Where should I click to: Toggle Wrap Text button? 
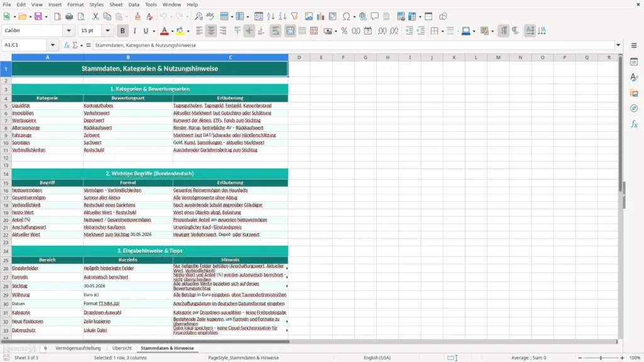tap(275, 31)
